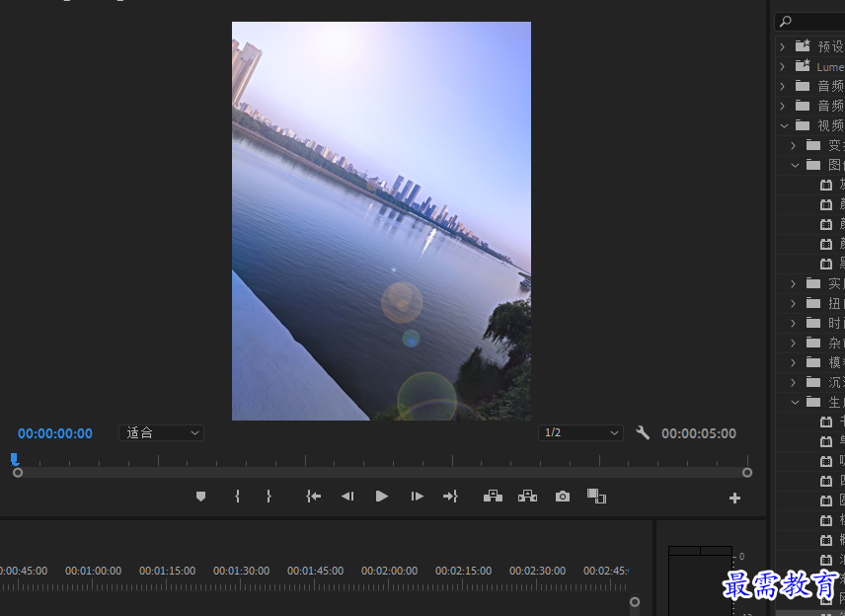Select the 视频 folder label
Screen dimensions: 845x616
click(830, 126)
